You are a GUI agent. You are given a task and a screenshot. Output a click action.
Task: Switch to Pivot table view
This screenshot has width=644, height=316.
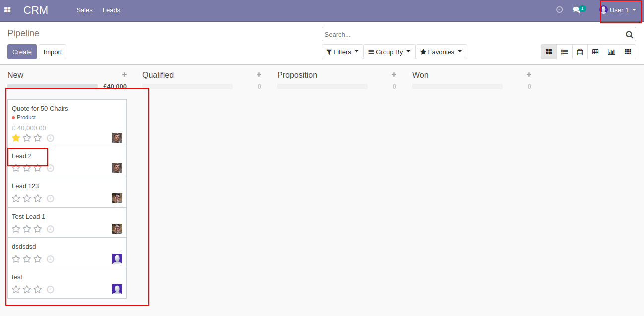pos(595,52)
